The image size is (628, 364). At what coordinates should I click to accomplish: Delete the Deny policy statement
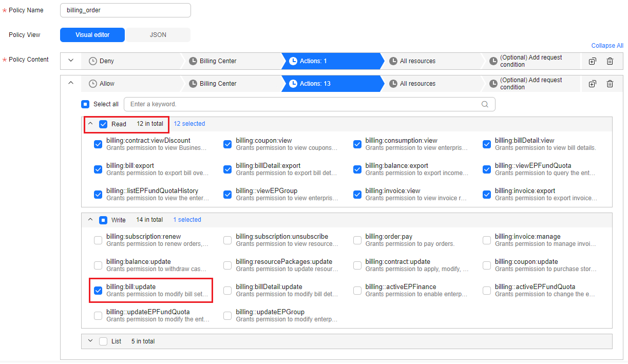click(x=610, y=61)
